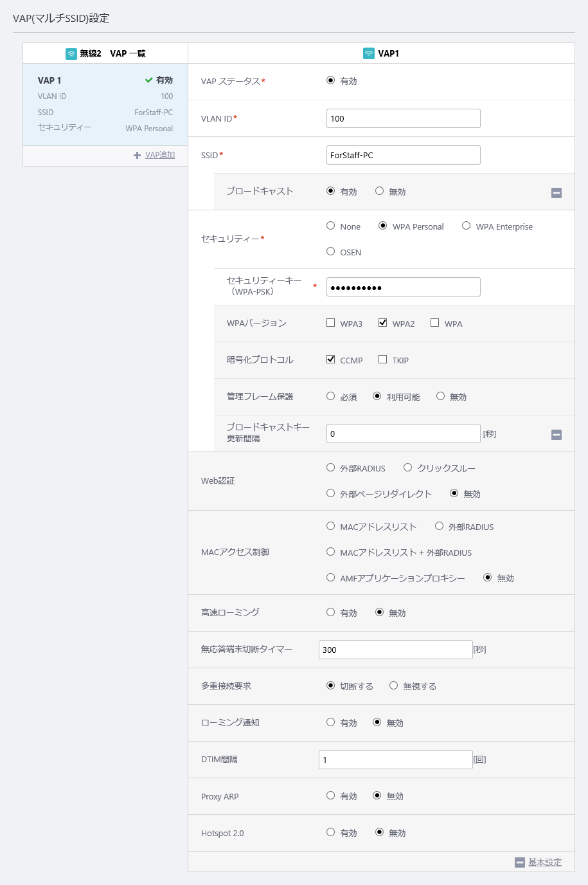Enable the TKIP encryption checkbox
588x885 pixels.
coord(382,360)
